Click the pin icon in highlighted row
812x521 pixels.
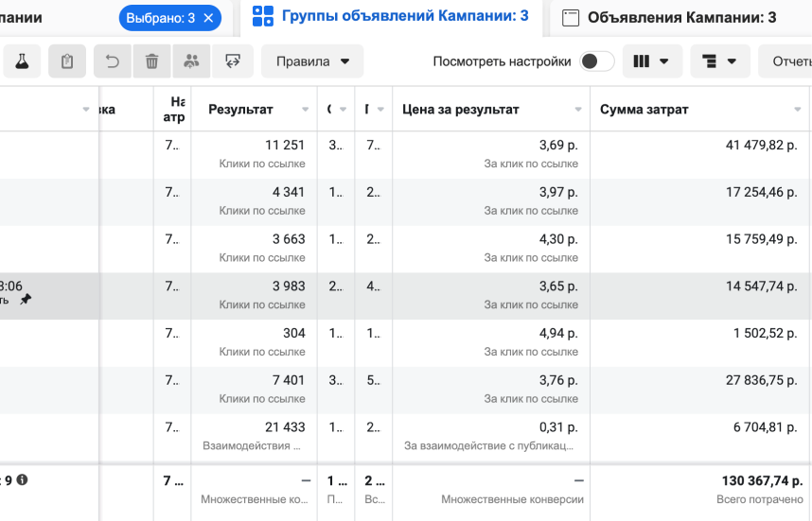point(26,299)
